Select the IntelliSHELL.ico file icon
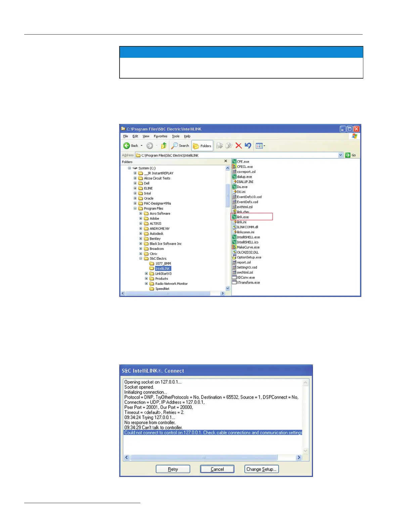The height and width of the screenshot is (532, 411). click(234, 242)
